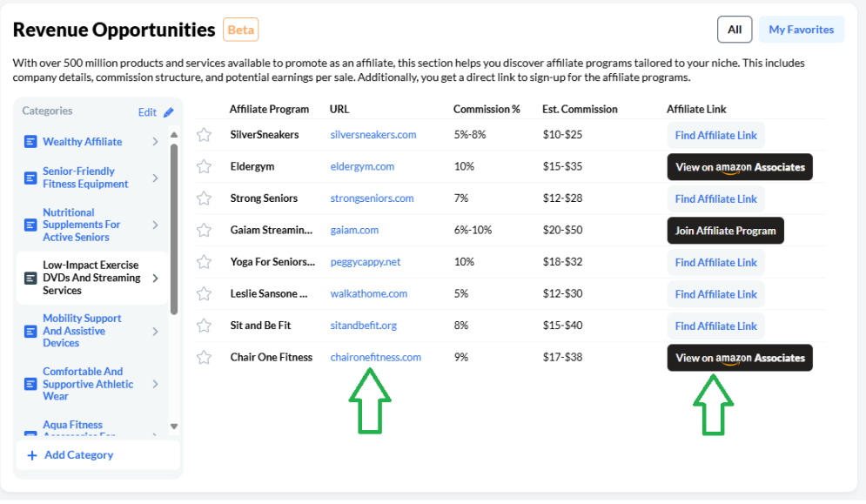Select the All filter tab
Screen dimensions: 866x504
[x=735, y=30]
